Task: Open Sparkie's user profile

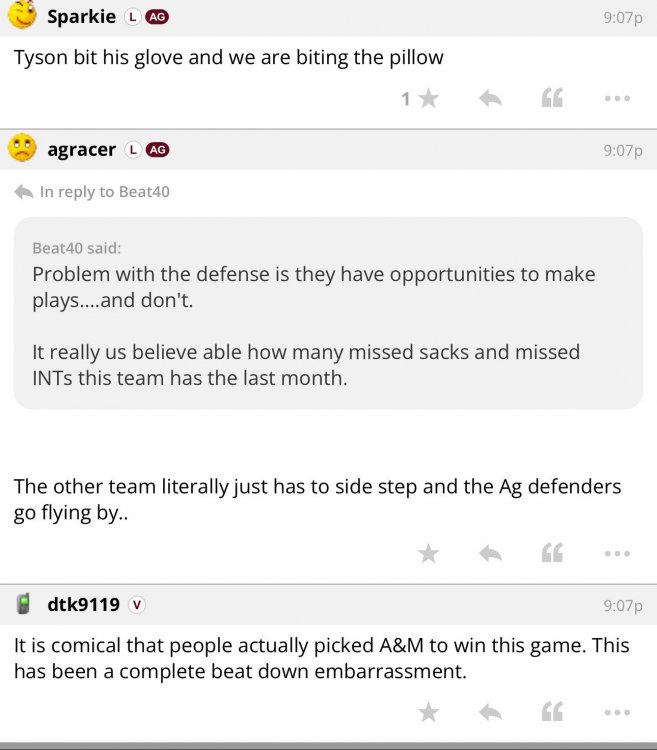Action: (81, 17)
